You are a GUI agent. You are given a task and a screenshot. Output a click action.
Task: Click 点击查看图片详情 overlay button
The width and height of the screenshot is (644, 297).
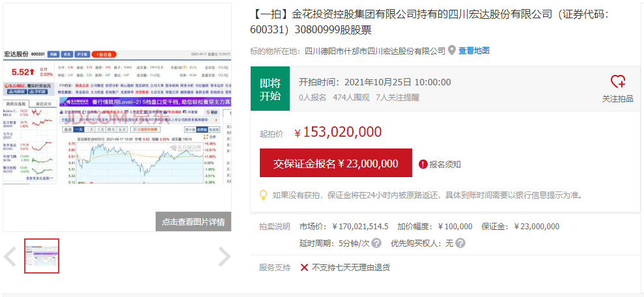[x=193, y=222]
